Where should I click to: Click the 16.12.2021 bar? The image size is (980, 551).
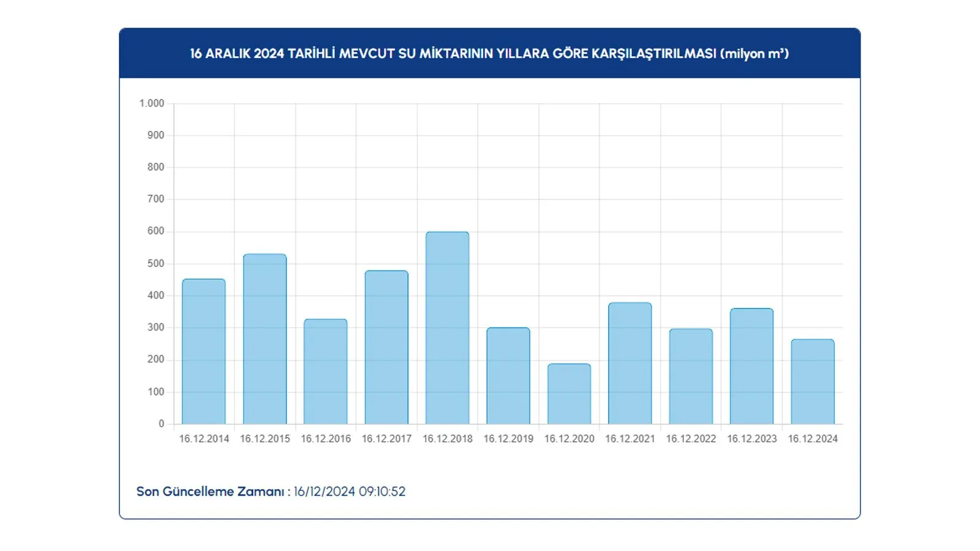click(630, 363)
